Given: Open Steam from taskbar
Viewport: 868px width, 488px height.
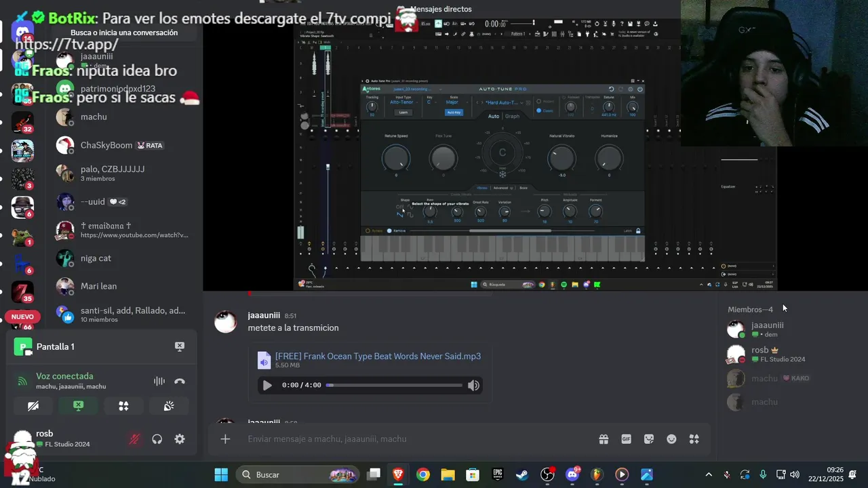Looking at the screenshot, I should [x=522, y=474].
